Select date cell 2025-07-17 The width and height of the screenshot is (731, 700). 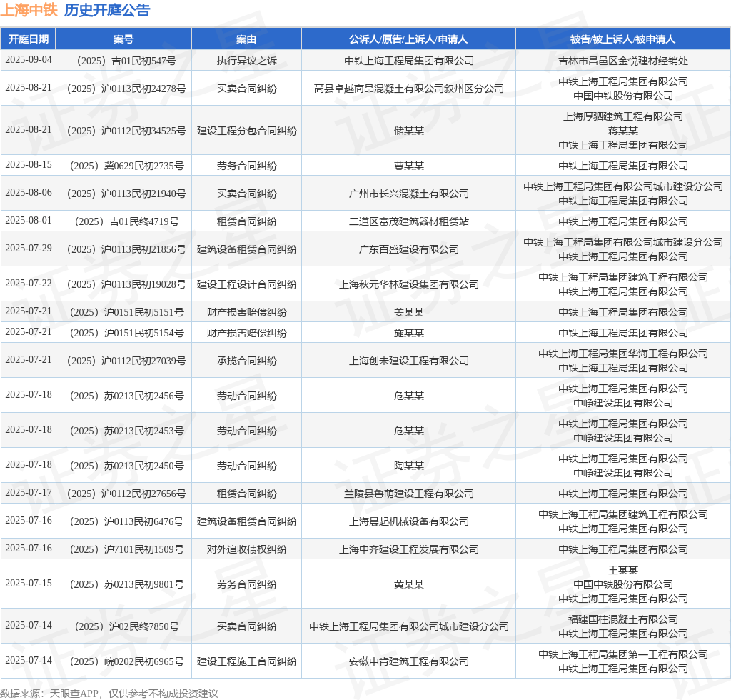point(29,492)
